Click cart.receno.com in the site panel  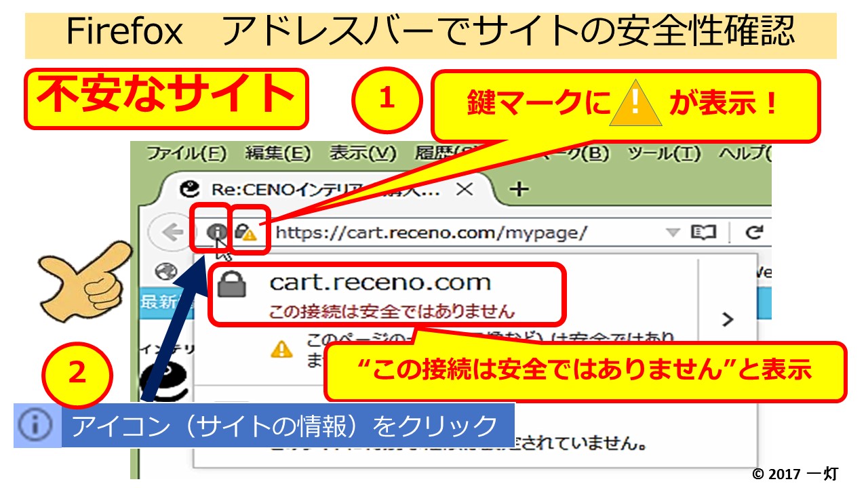pyautogui.click(x=380, y=282)
